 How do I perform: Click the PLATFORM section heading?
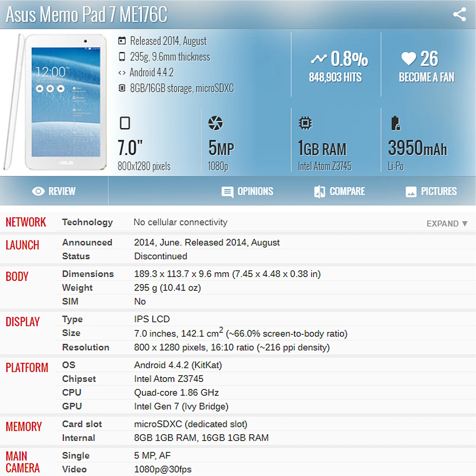click(27, 368)
